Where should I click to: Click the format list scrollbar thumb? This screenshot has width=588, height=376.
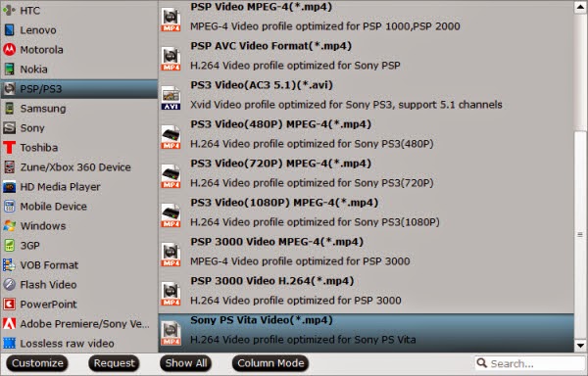(580, 235)
